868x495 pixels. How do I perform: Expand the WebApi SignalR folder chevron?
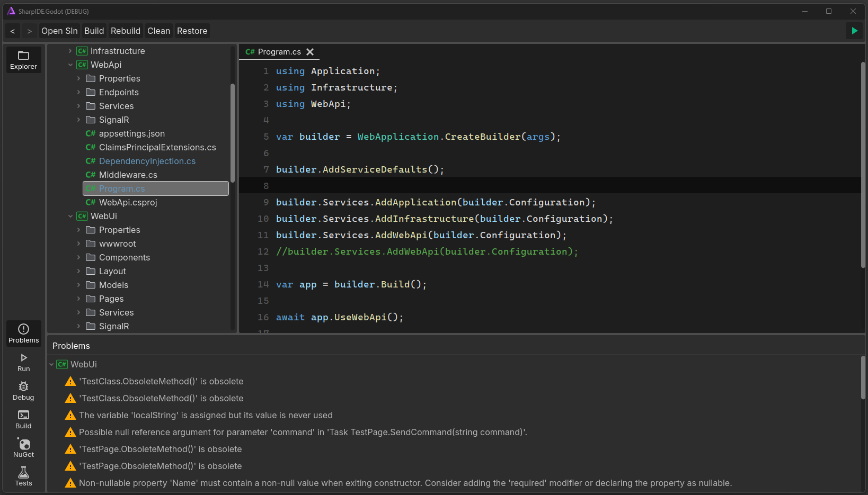[x=78, y=120]
